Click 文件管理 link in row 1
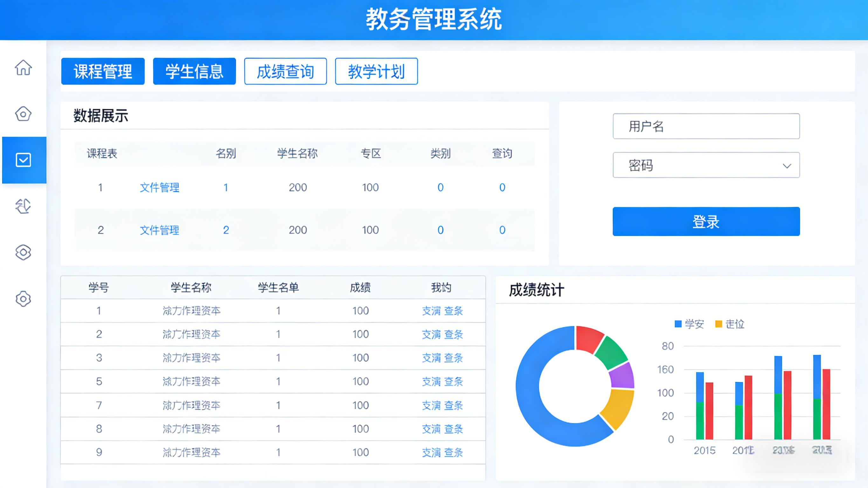The width and height of the screenshot is (868, 488). 159,187
